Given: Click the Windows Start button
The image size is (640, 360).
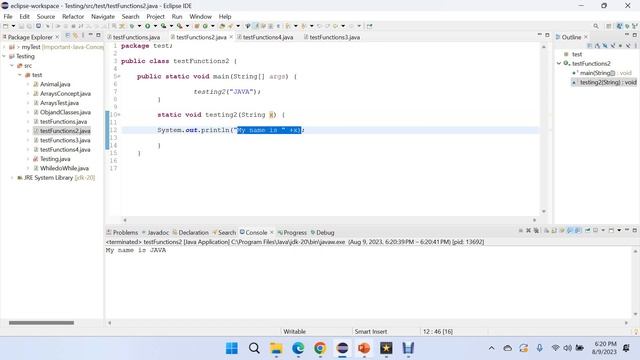Looking at the screenshot, I should coord(232,348).
